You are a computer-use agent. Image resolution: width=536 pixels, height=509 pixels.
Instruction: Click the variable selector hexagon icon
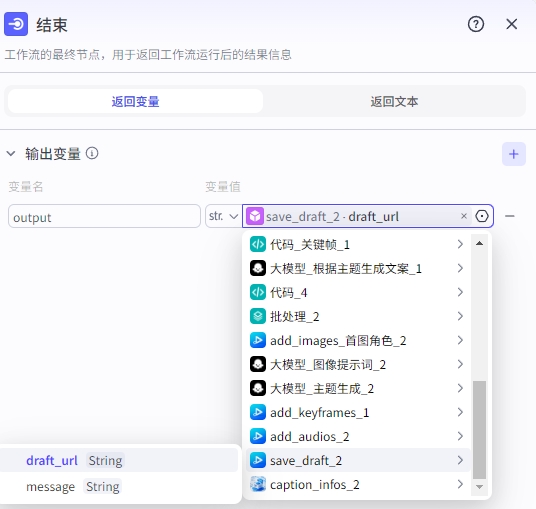[x=482, y=216]
